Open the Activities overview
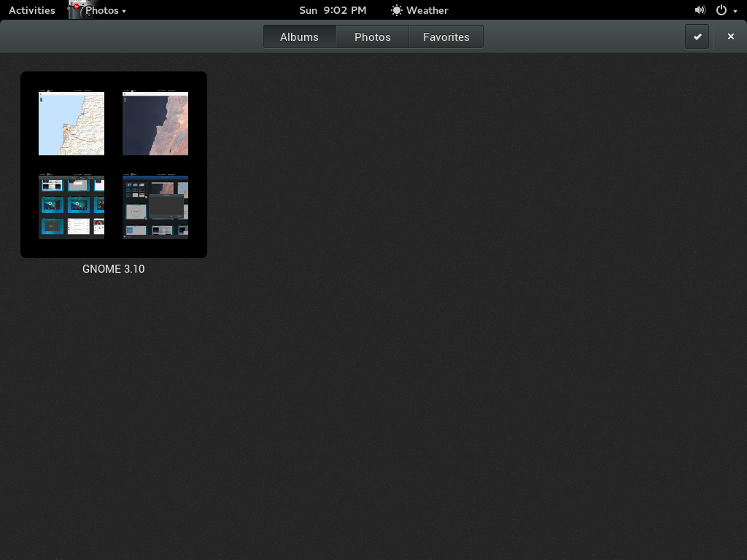 32,10
